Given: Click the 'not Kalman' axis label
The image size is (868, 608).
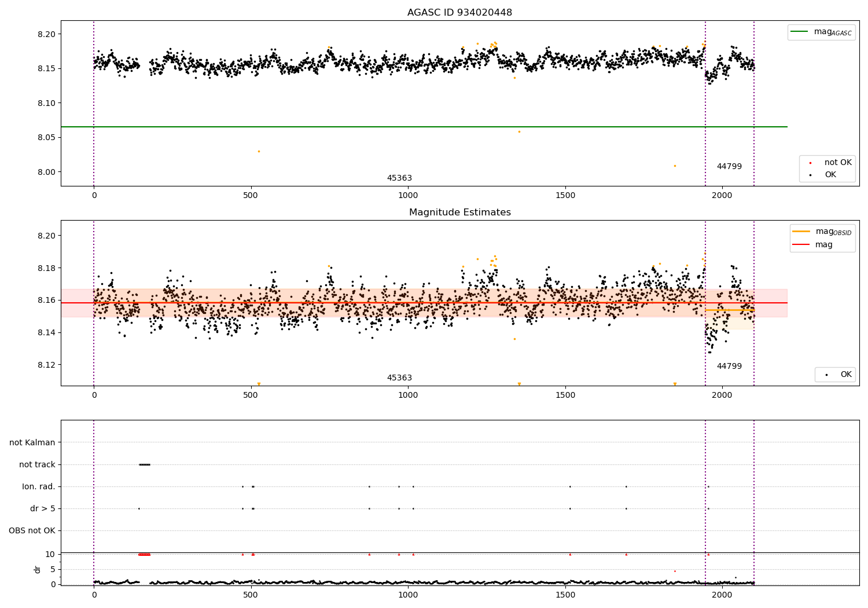Looking at the screenshot, I should coord(32,442).
